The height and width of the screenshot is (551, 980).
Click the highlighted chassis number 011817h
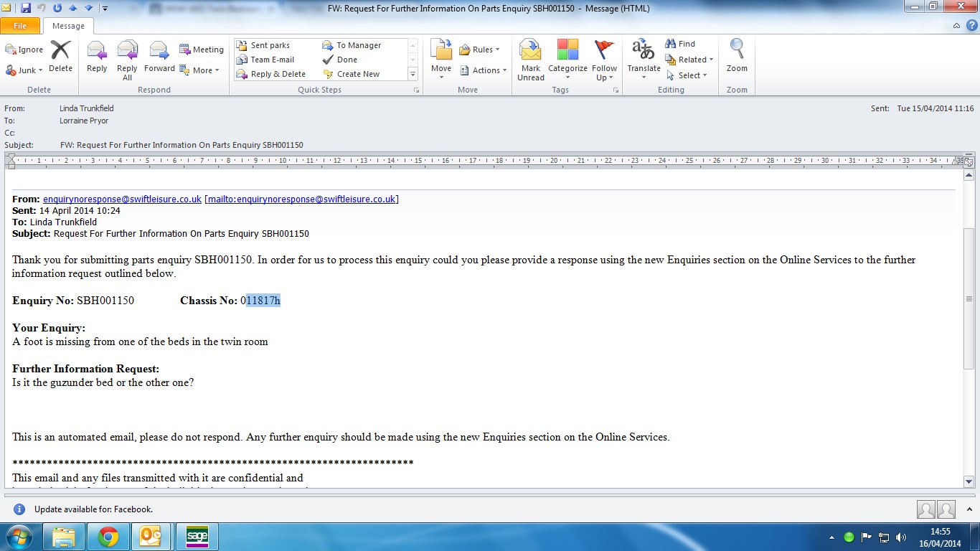pos(260,301)
